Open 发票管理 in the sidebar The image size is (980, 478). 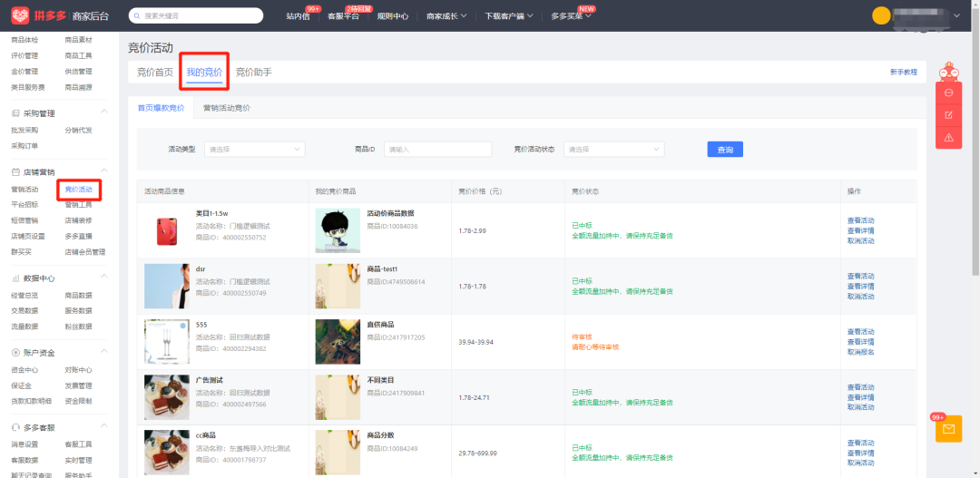(x=79, y=385)
